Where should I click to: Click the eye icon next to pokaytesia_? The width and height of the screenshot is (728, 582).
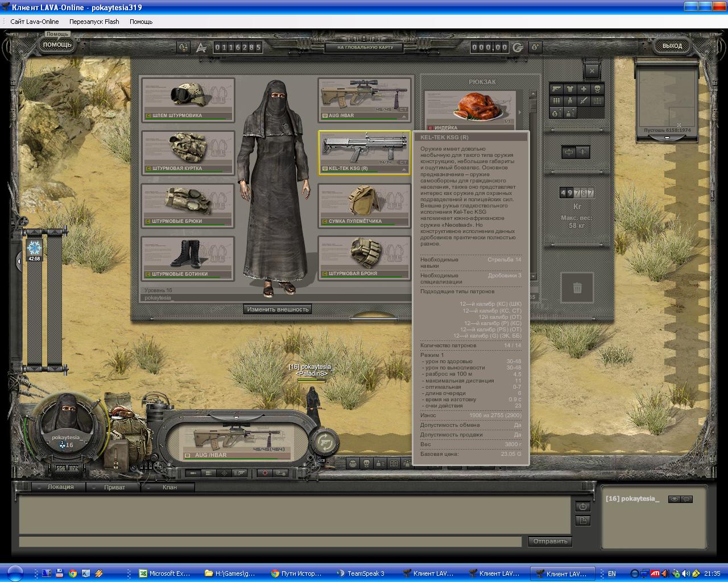click(674, 499)
